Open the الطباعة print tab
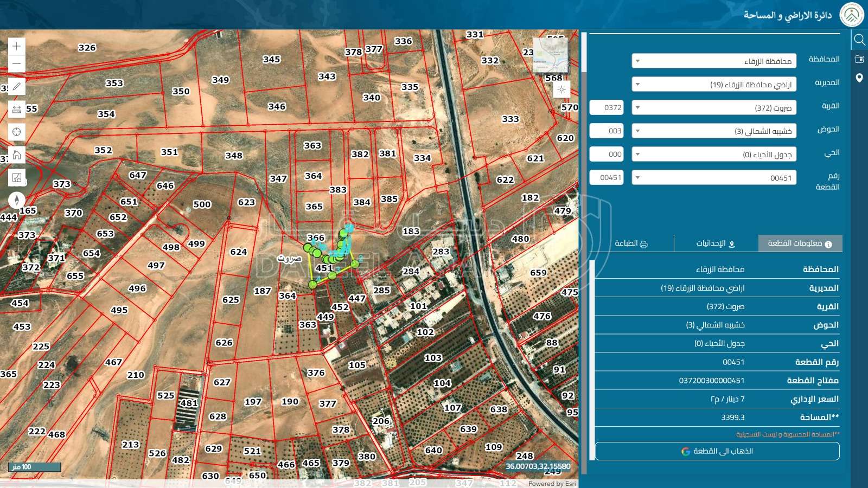The width and height of the screenshot is (868, 488). pyautogui.click(x=631, y=243)
